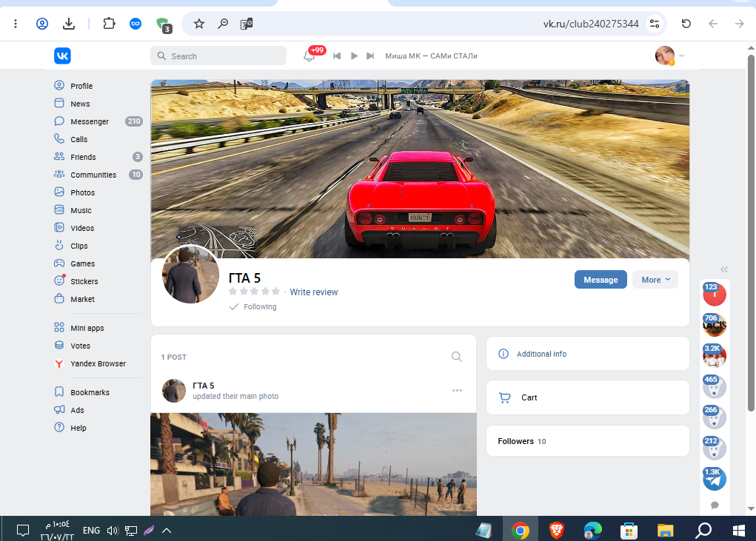The image size is (756, 541).
Task: Open chat bubble with 3.2K badge
Action: point(714,355)
